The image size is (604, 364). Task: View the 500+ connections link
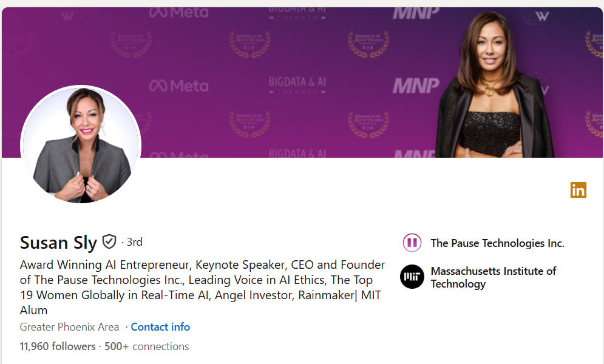tap(147, 346)
